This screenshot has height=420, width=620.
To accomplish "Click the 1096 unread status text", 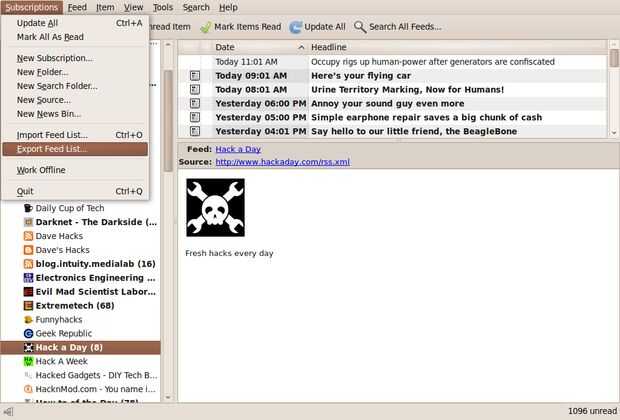I will click(592, 411).
